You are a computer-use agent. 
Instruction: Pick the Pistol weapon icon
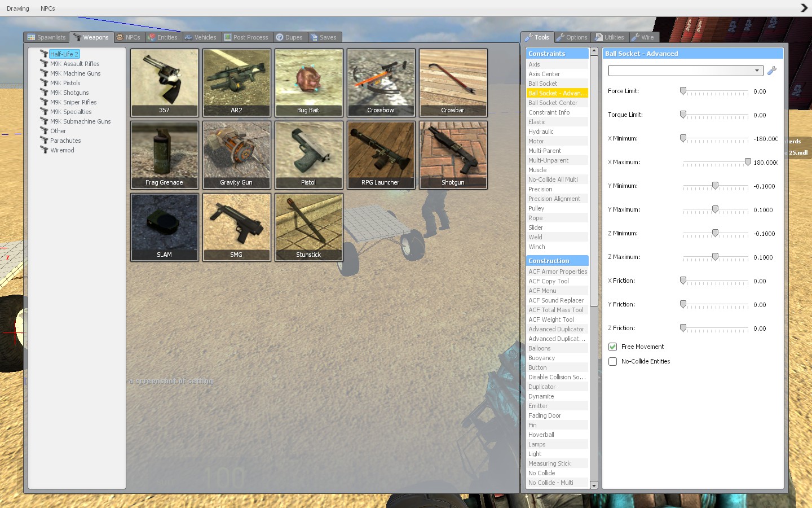tap(308, 155)
